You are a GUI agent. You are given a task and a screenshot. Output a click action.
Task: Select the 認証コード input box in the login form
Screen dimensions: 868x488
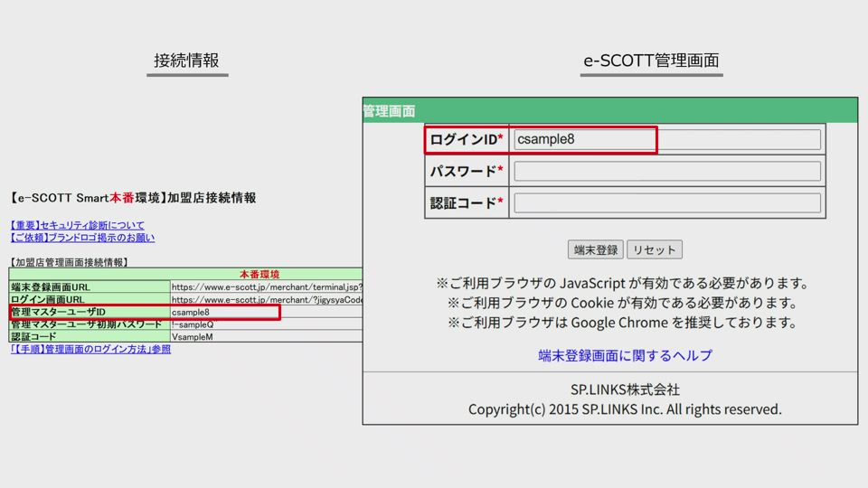(666, 202)
